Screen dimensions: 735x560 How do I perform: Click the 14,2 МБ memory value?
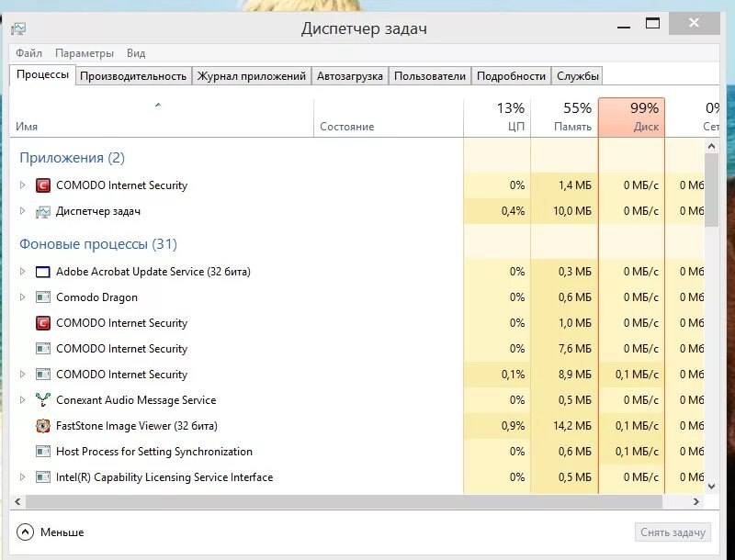[x=572, y=426]
